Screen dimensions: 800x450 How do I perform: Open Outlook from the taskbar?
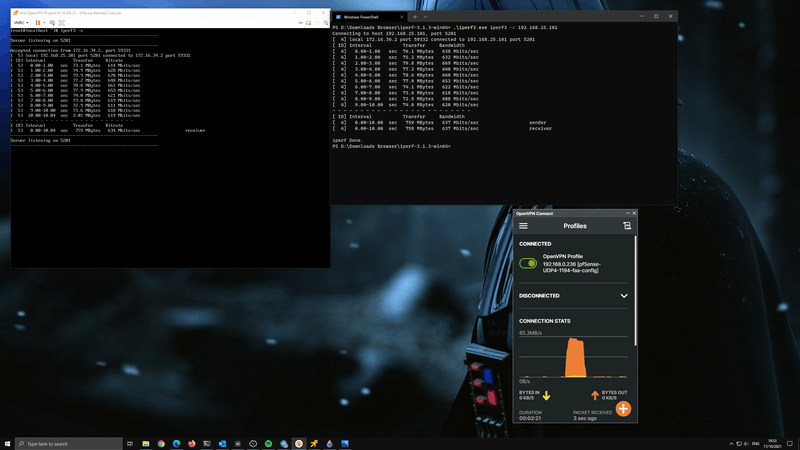(x=222, y=443)
